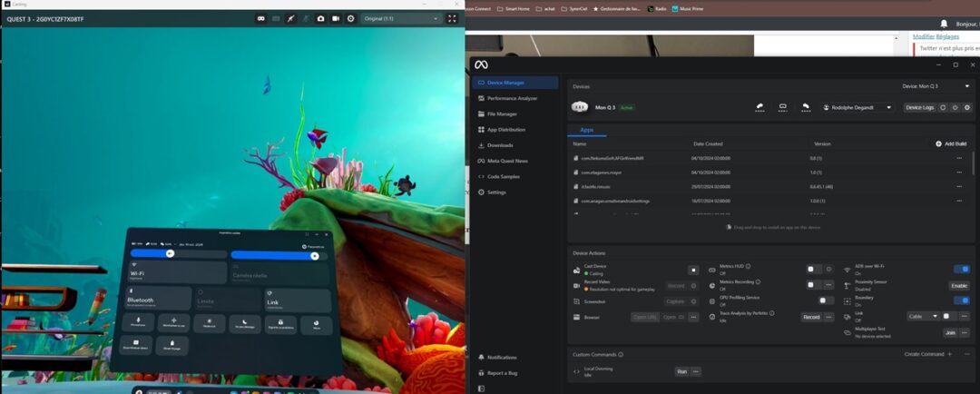Viewport: 980px width, 394px height.
Task: Click Enable for Proximity Sensor
Action: (x=959, y=286)
